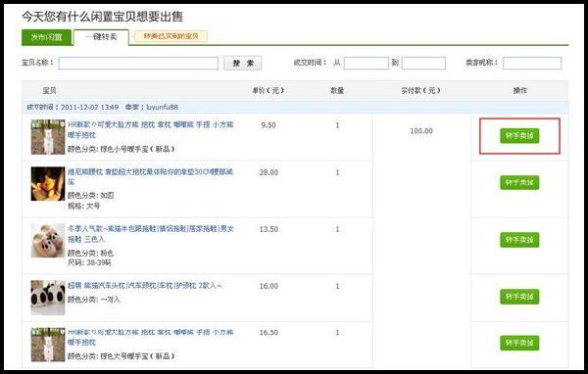
Task: Click the 颜色分类: 粉色 text
Action: click(90, 254)
